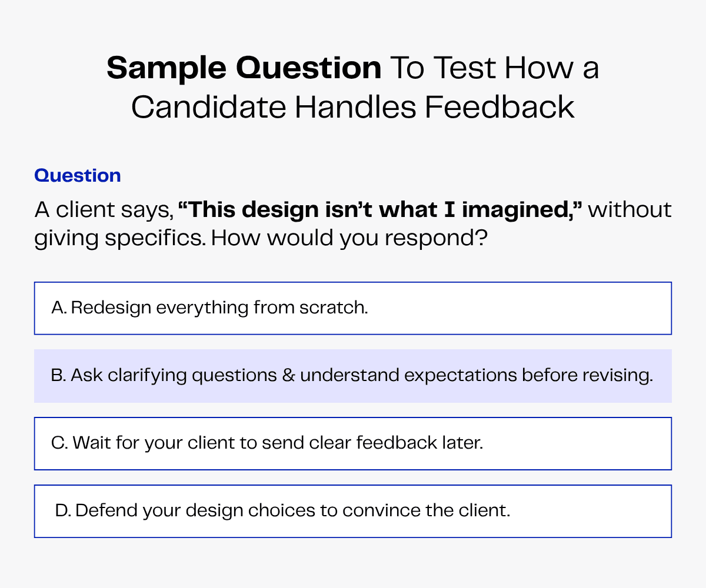Click the blue "Question" label

(x=78, y=175)
